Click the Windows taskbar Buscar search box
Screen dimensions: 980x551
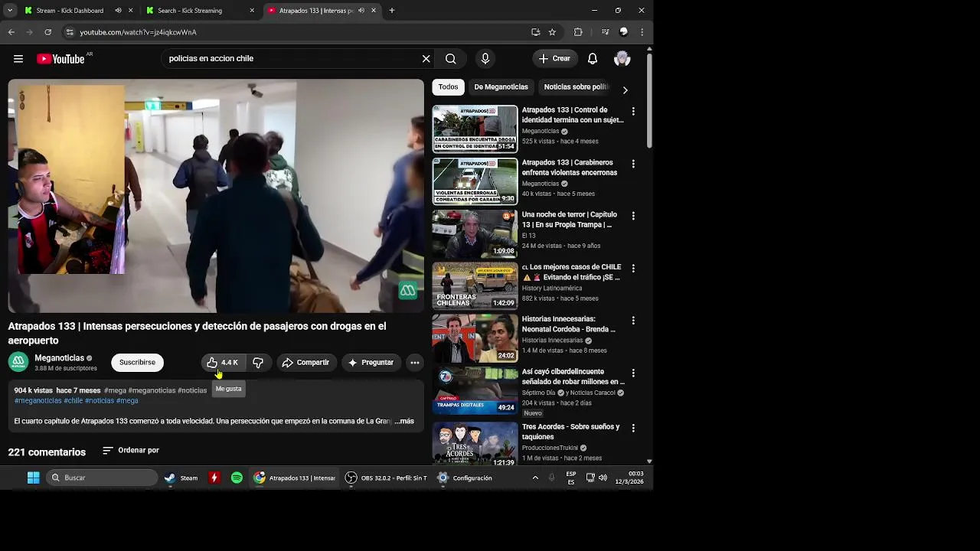coord(102,478)
